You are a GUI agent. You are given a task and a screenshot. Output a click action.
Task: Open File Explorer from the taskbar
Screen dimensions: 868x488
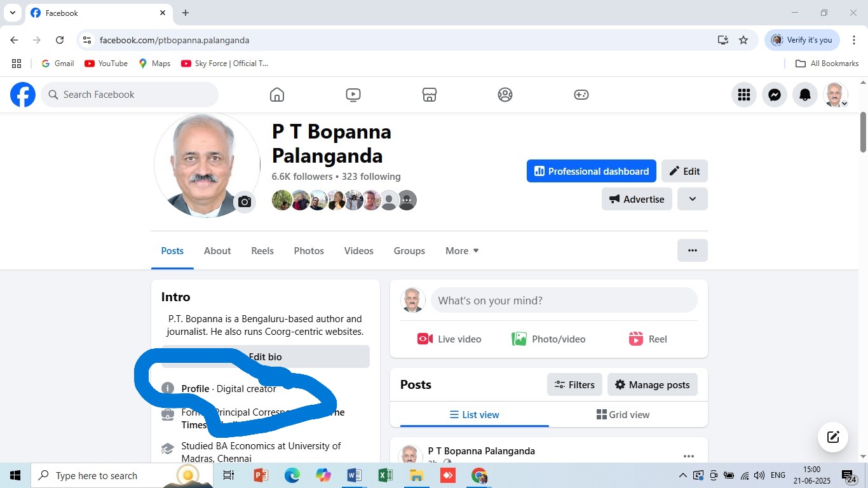click(416, 475)
